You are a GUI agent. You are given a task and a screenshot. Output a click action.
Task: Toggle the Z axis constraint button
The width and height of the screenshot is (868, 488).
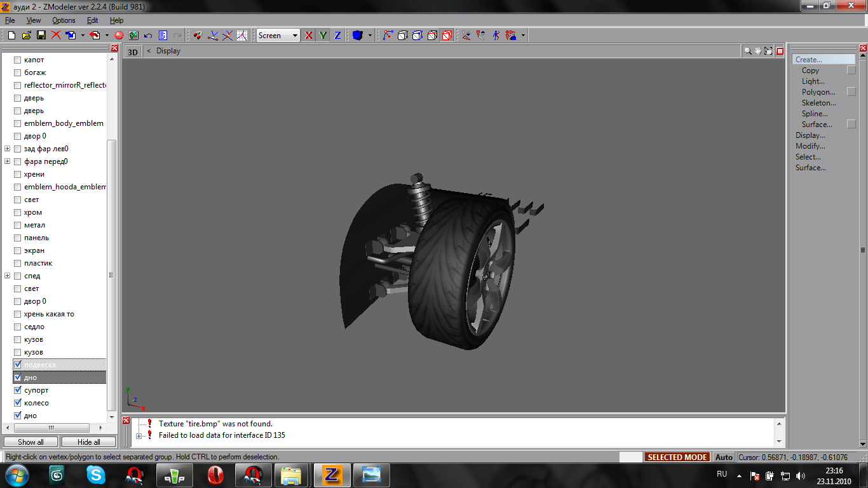point(337,36)
